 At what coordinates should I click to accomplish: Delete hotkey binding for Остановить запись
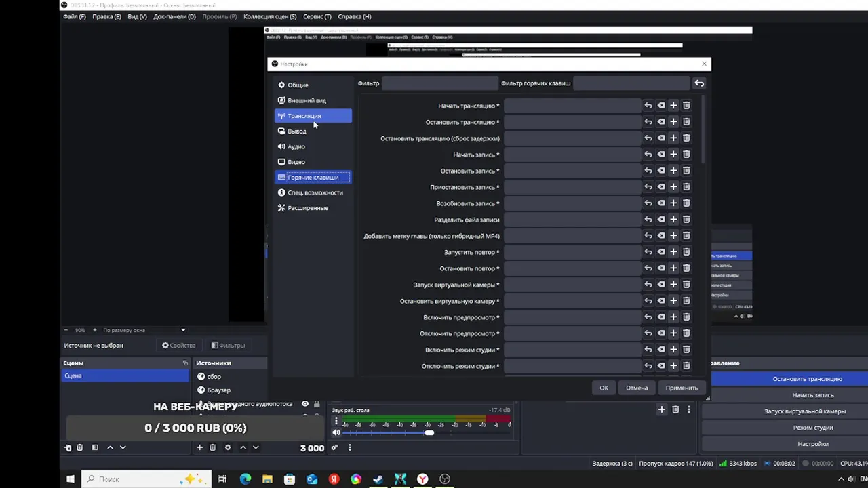click(686, 171)
